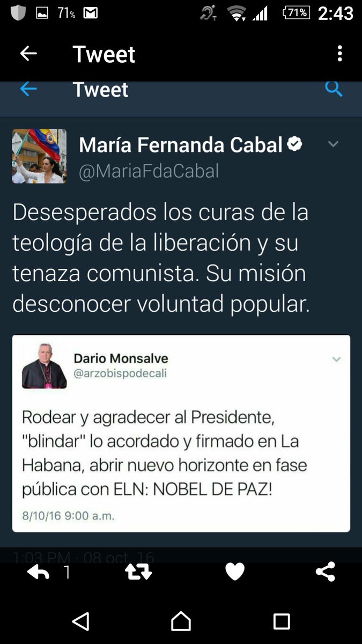This screenshot has height=644, width=362.
Task: Expand chevron in Dario Monsalve quoted tweet
Action: point(336,359)
